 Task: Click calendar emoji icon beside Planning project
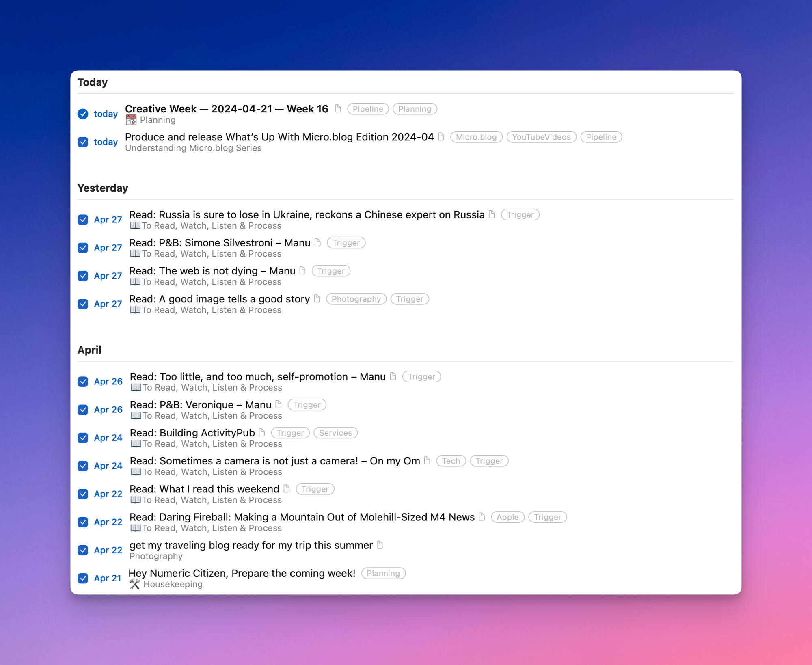coord(131,120)
